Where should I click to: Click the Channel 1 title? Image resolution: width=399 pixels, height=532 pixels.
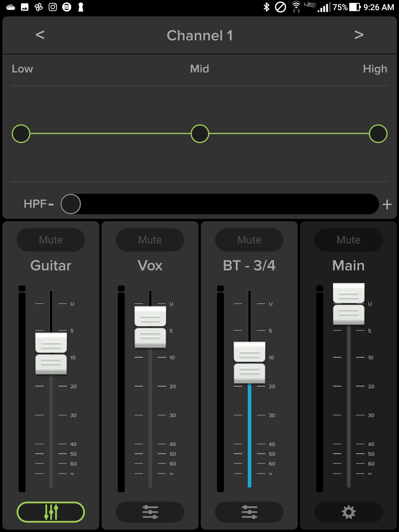click(200, 35)
